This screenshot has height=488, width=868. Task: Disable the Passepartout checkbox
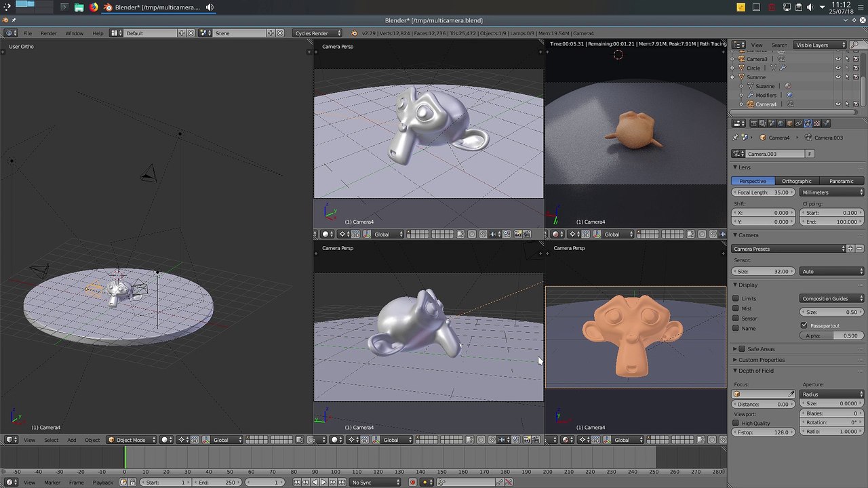click(804, 325)
